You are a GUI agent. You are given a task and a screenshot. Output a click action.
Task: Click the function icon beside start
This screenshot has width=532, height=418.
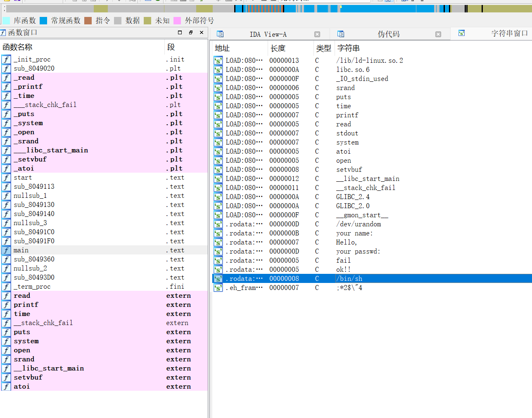(6, 178)
